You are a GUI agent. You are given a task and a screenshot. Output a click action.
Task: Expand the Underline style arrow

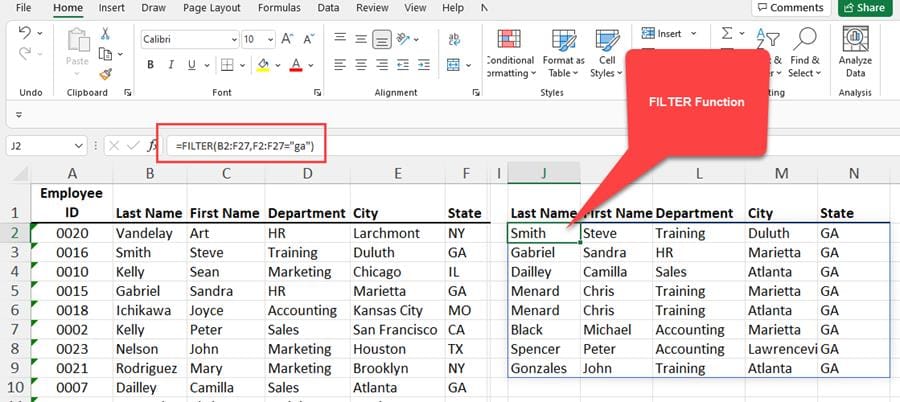[205, 65]
